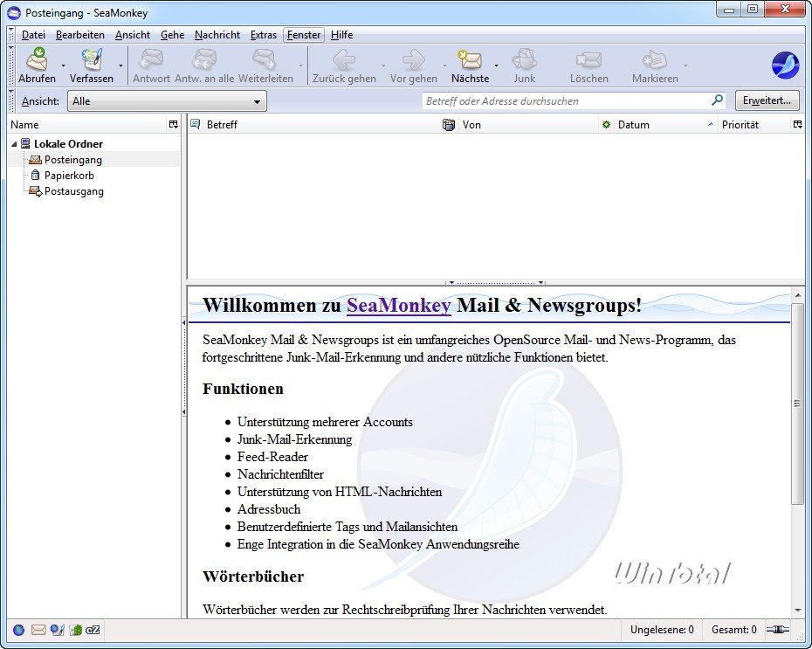Click the Abrufen get mail icon
Viewport: 812px width, 649px height.
point(37,59)
